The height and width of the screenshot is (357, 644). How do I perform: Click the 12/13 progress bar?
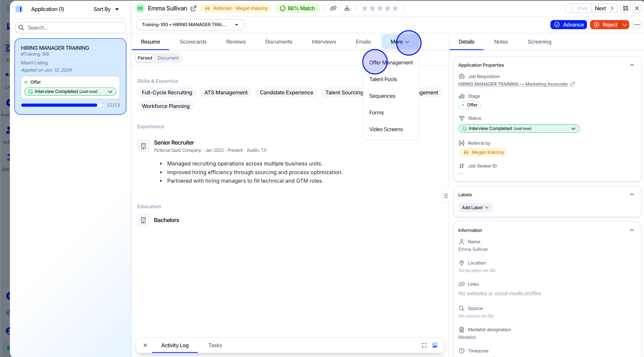click(x=62, y=105)
